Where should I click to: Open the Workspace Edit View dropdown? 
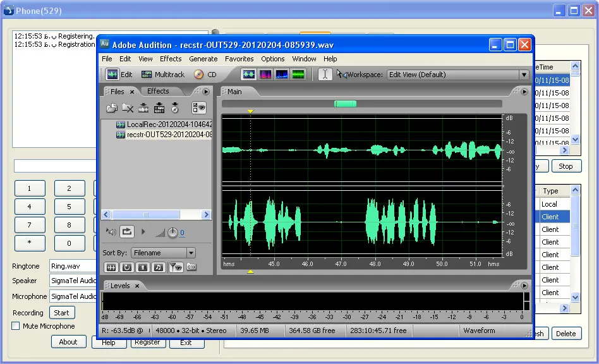point(457,75)
